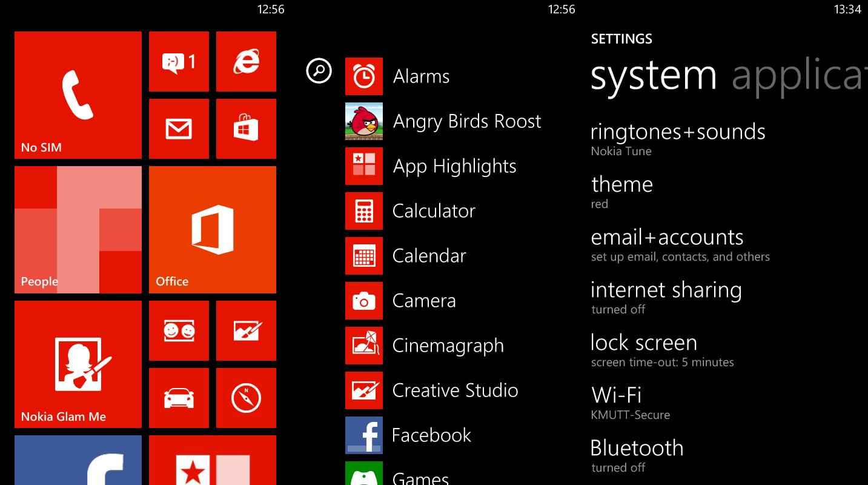Open email+accounts settings

(680, 244)
